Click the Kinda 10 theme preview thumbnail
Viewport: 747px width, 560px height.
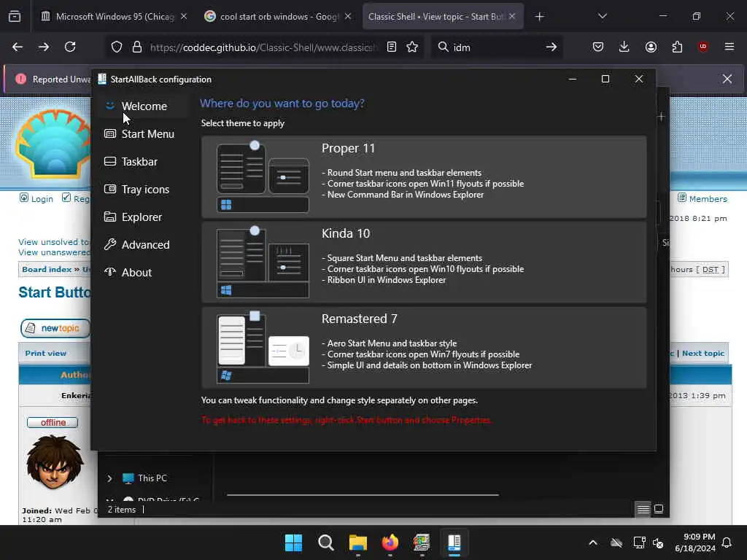263,262
